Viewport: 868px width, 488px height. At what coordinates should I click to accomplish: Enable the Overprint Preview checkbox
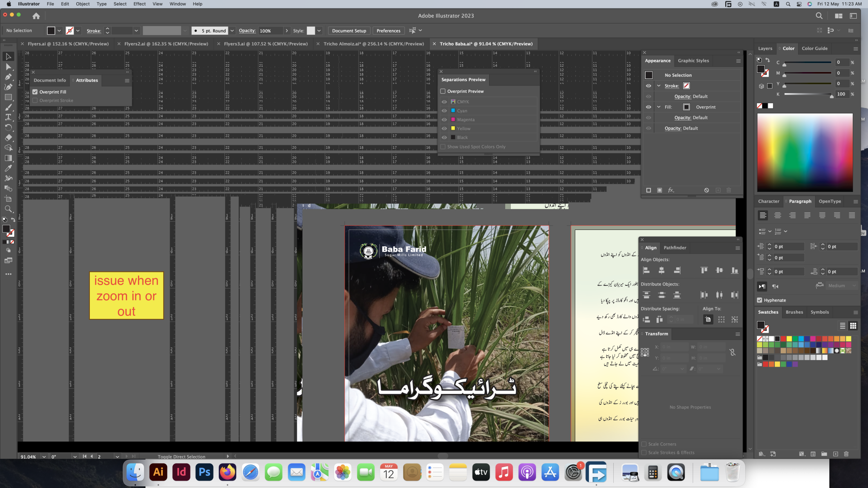pyautogui.click(x=443, y=91)
